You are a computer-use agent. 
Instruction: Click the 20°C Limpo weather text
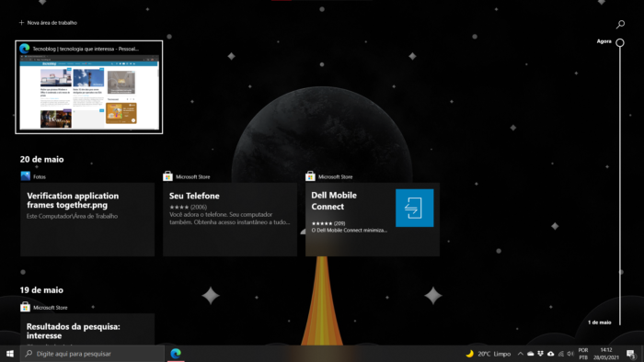[x=494, y=354]
